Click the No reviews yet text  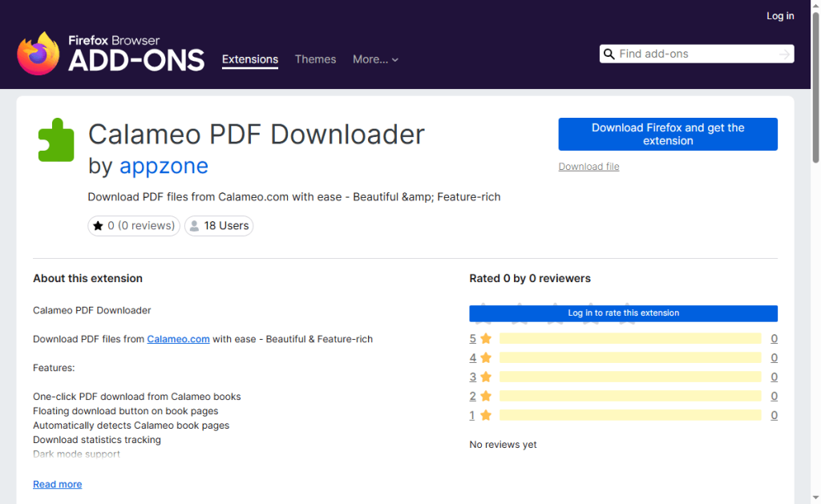[x=503, y=445]
